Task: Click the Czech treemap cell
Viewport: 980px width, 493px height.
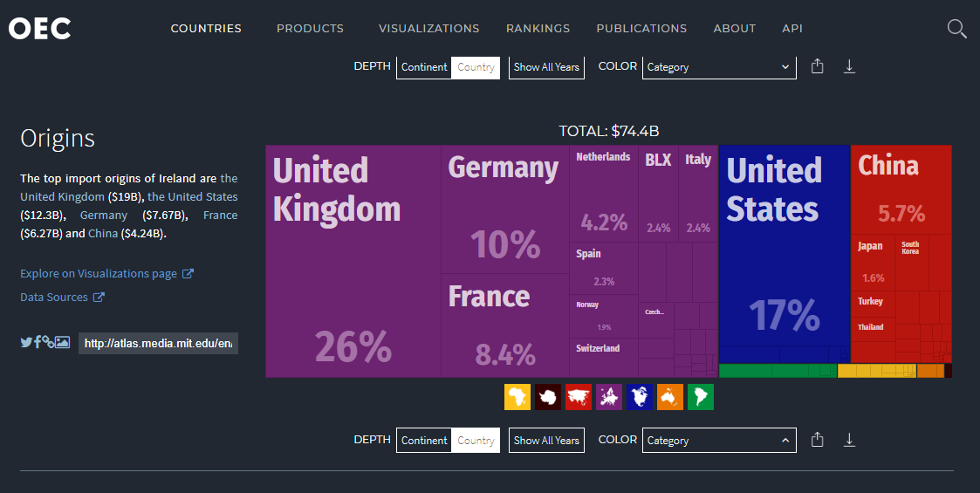Action: (x=656, y=320)
